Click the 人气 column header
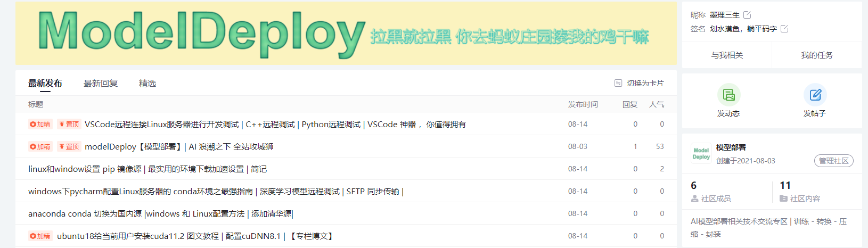 pos(657,104)
